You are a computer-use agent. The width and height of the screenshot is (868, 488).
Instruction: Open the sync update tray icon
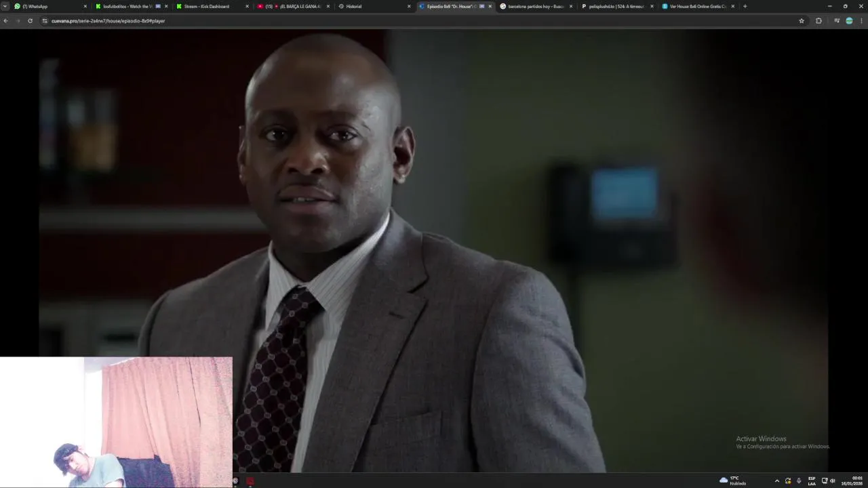click(788, 481)
